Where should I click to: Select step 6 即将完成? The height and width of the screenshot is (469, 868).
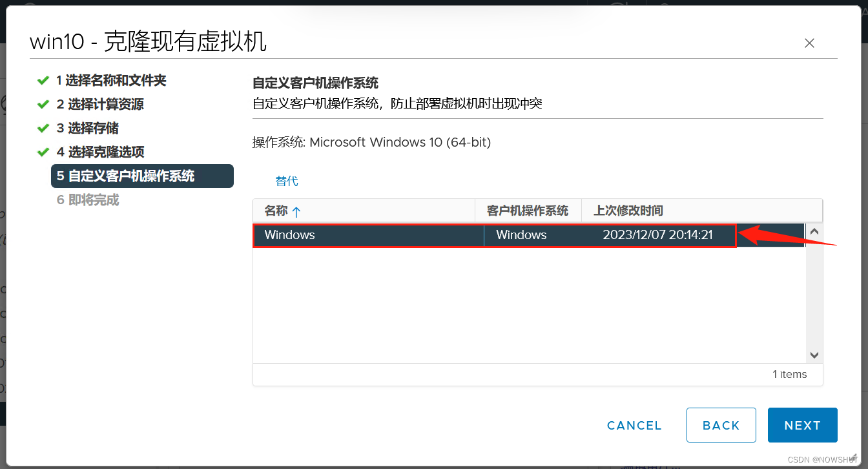tap(88, 200)
